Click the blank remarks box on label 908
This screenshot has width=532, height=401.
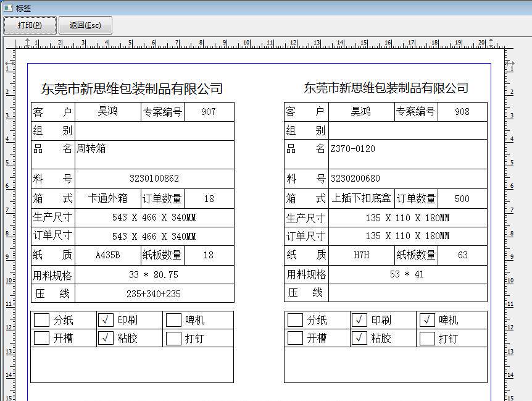click(x=386, y=365)
